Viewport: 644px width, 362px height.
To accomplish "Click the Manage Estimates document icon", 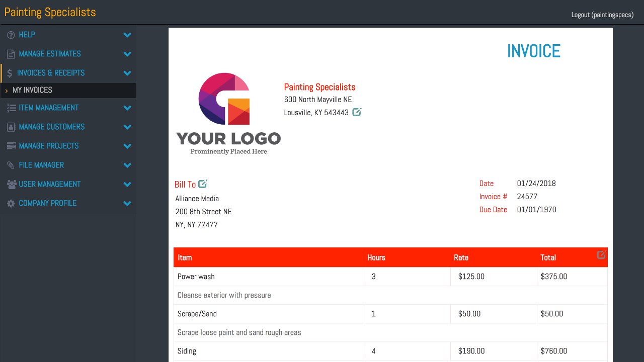I will [x=11, y=54].
